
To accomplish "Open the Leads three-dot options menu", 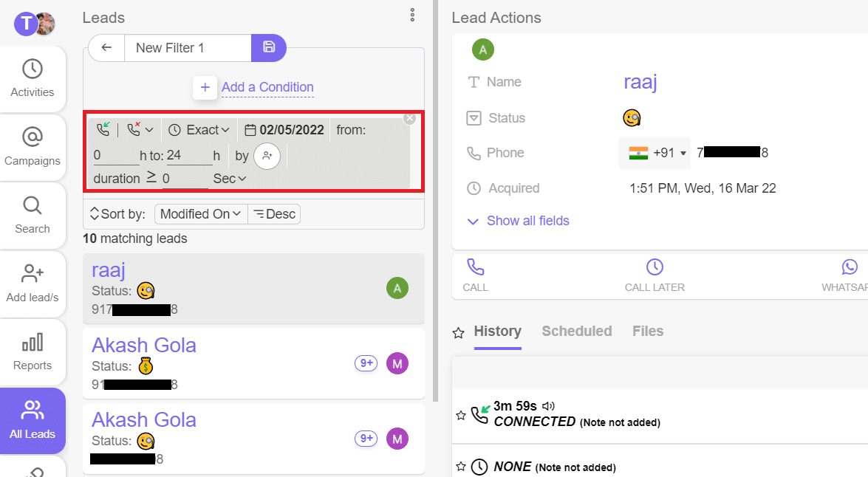I will [412, 15].
